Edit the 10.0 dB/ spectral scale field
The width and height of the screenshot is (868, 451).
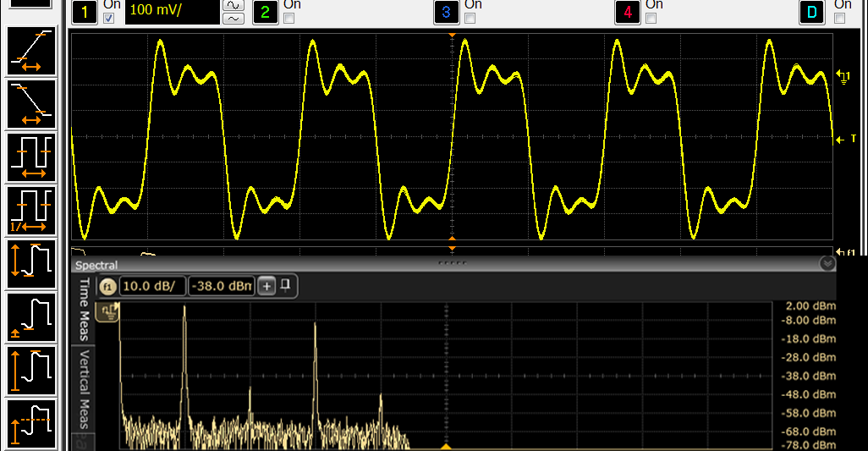pos(152,286)
